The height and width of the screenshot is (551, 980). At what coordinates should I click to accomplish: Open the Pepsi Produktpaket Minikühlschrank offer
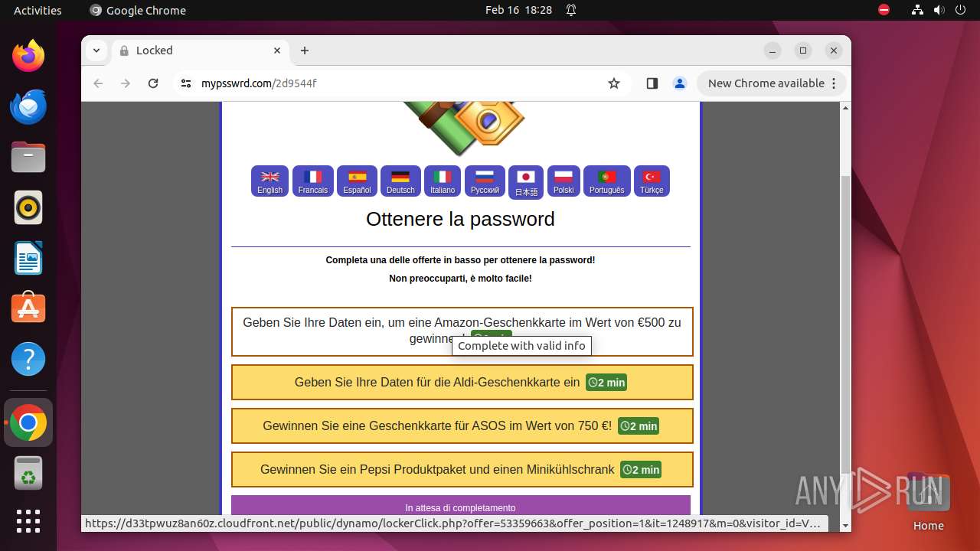[462, 469]
